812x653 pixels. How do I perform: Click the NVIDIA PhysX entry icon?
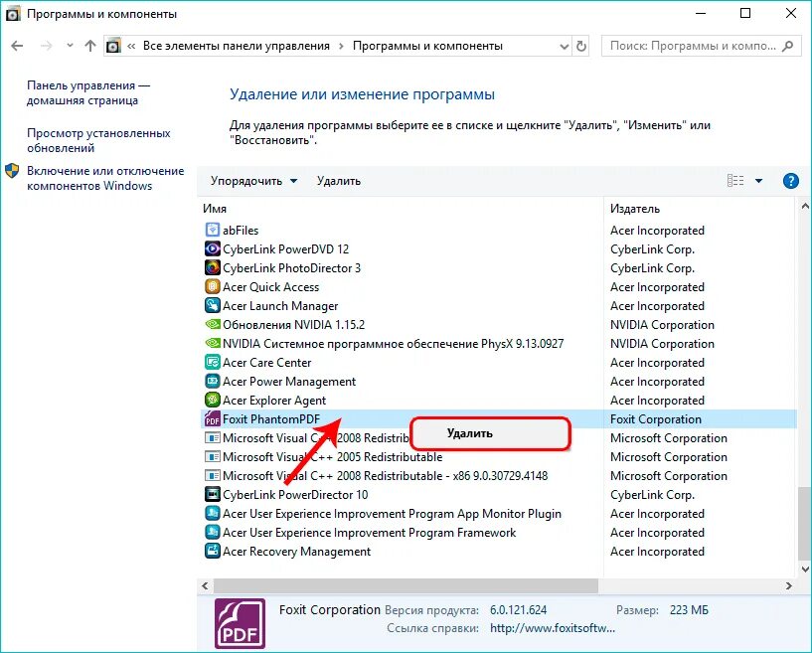click(213, 343)
